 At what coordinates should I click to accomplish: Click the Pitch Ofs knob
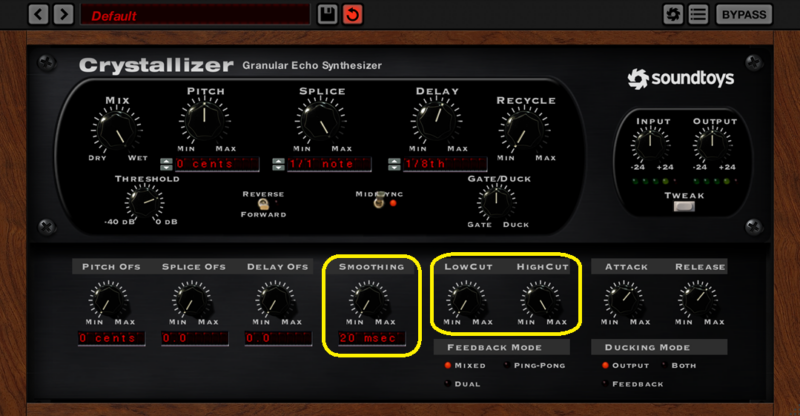[109, 300]
